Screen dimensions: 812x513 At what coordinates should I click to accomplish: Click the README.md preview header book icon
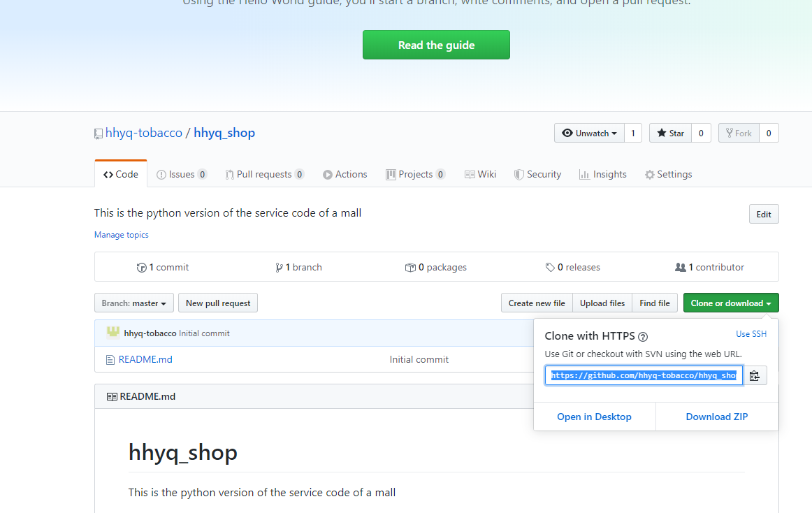pyautogui.click(x=112, y=396)
